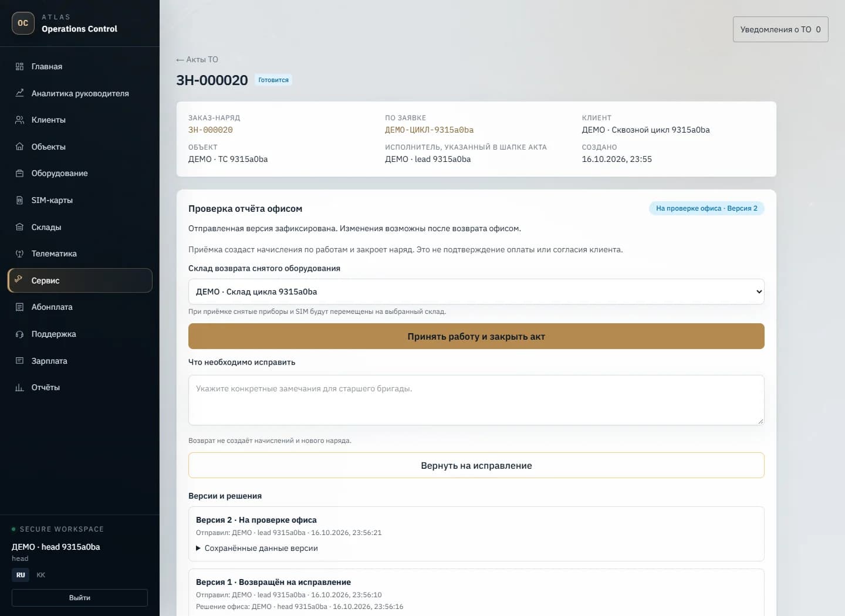Screen dimensions: 845x616
Task: Open the ДЕМО-ЦИКЛ-9315a0ba request link
Action: [430, 130]
